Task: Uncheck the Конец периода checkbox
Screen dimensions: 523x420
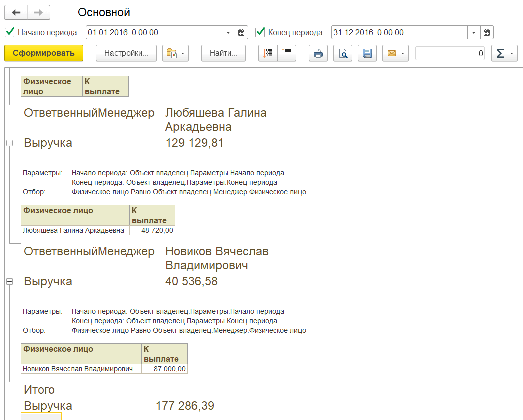Action: [x=260, y=32]
